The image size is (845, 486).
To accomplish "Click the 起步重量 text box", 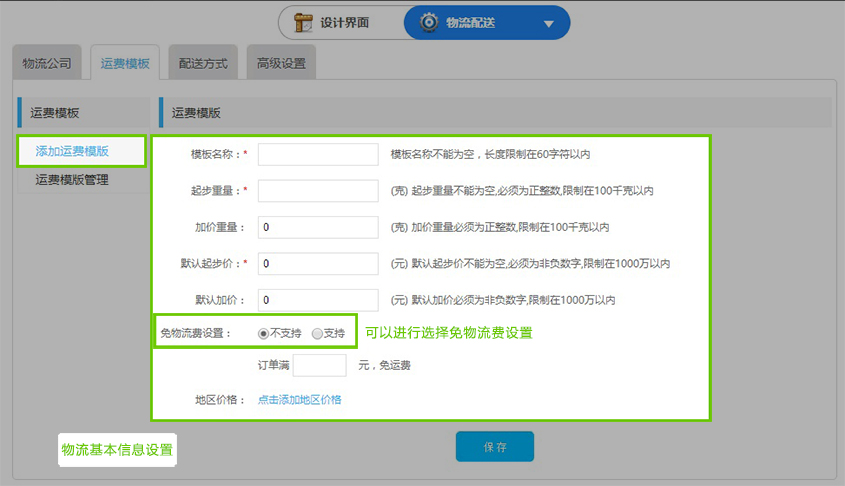I will point(318,190).
